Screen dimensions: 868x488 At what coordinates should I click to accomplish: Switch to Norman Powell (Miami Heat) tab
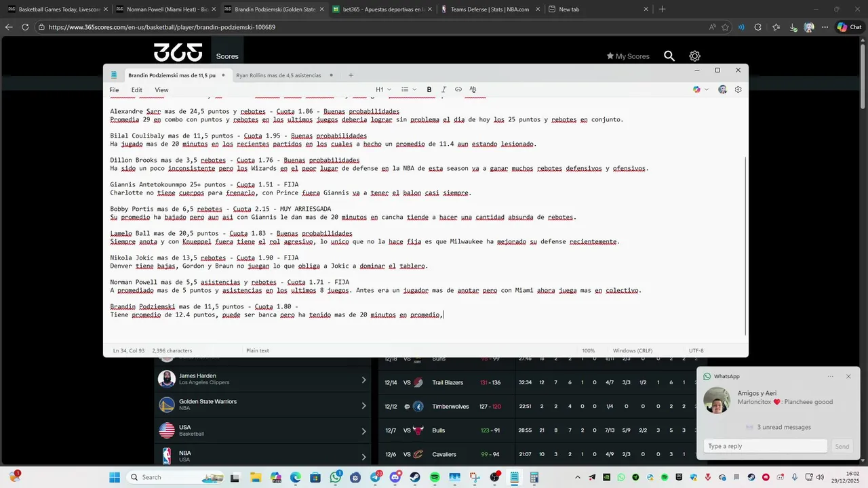click(166, 9)
